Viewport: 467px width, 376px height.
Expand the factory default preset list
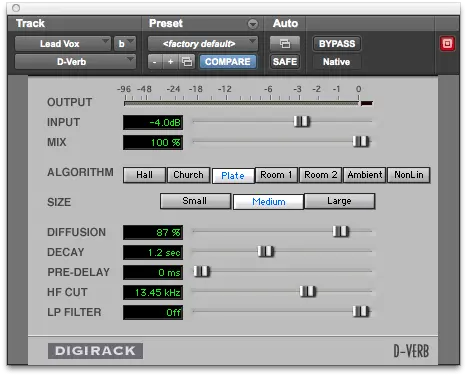(x=203, y=44)
